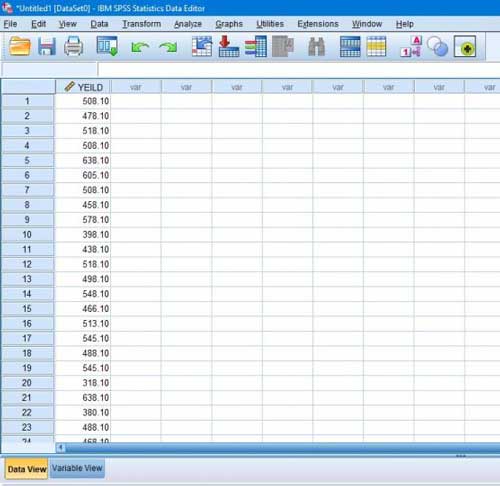Open the Help menu
Viewport: 500px width, 486px height.
click(405, 24)
